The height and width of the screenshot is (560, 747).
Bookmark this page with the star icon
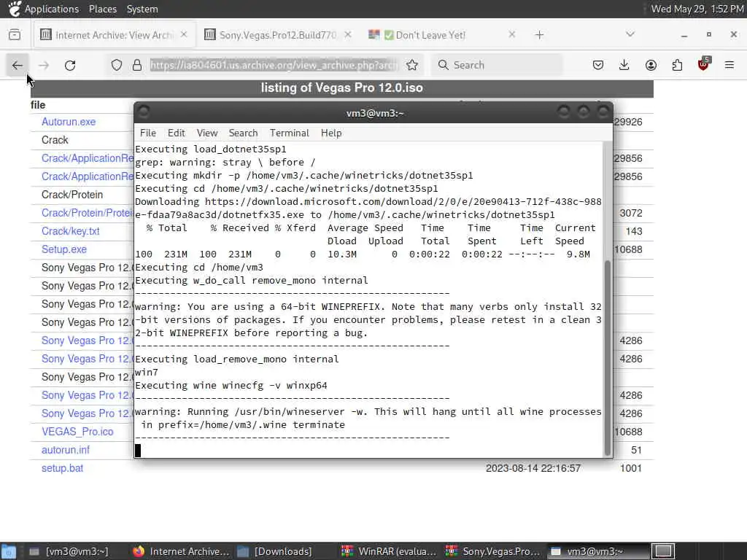pos(412,65)
